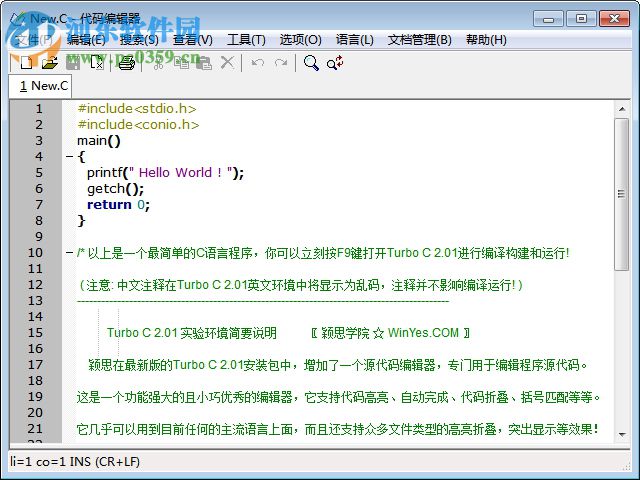The image size is (640, 480).
Task: Open the 文档管理(B) menu
Action: 420,40
